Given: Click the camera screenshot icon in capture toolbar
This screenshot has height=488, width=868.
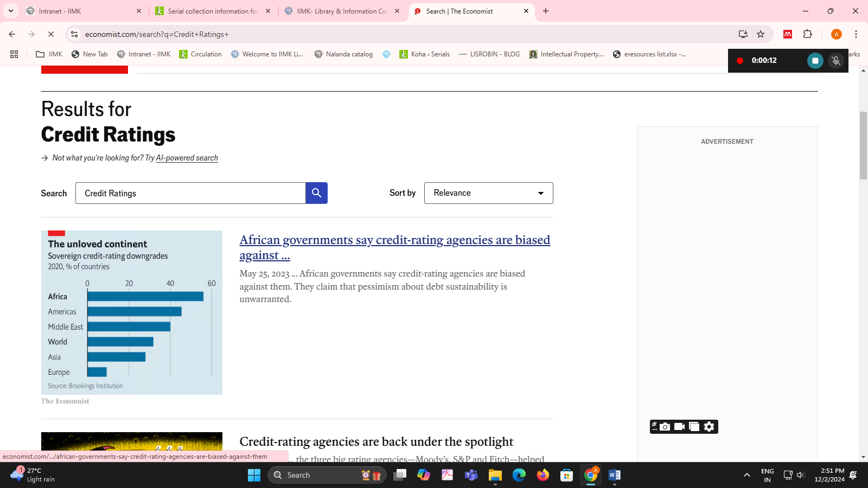Looking at the screenshot, I should click(665, 427).
